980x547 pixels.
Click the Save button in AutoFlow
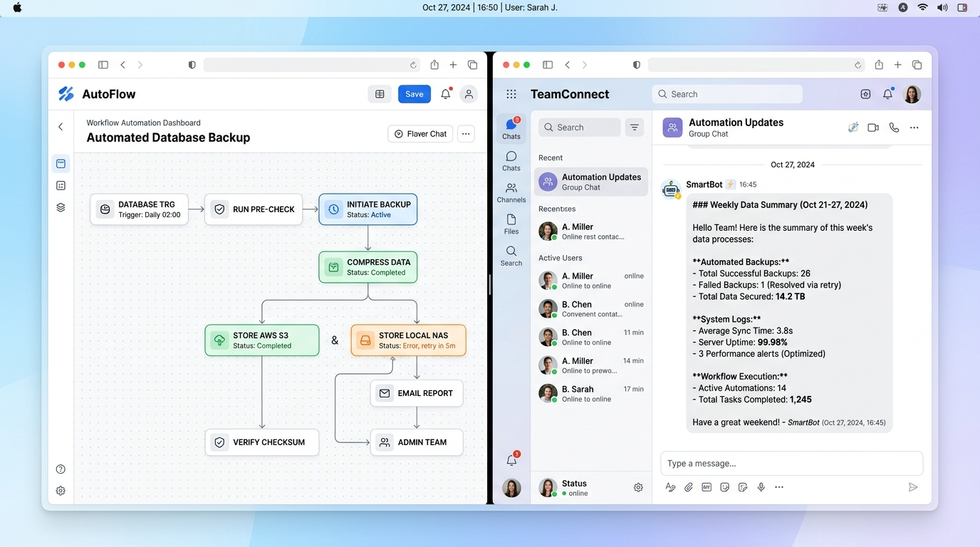415,94
